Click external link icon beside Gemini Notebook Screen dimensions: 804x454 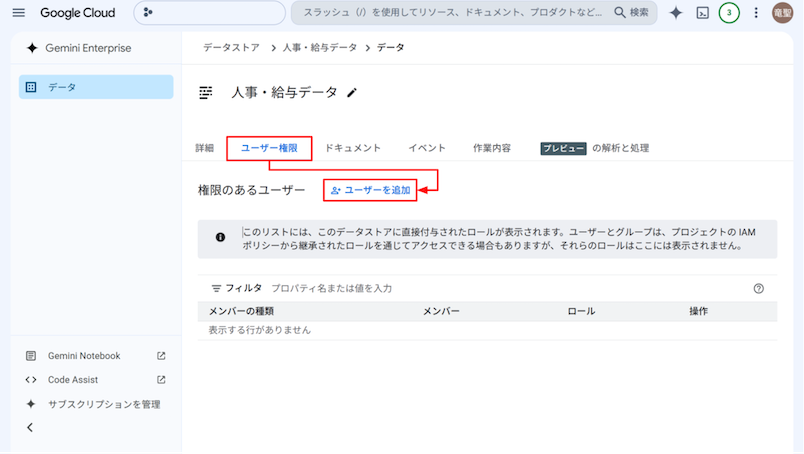pyautogui.click(x=161, y=356)
